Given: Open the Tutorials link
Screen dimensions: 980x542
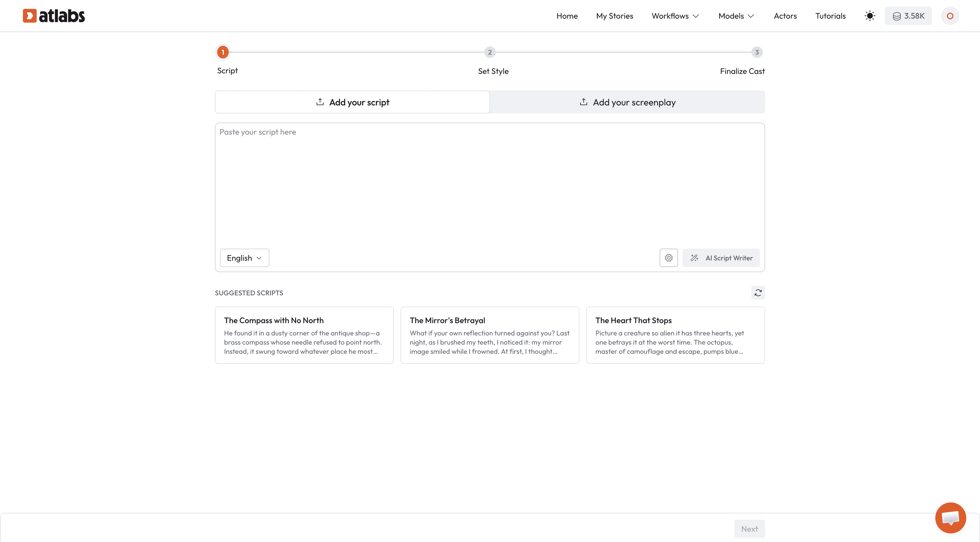Looking at the screenshot, I should coord(830,15).
